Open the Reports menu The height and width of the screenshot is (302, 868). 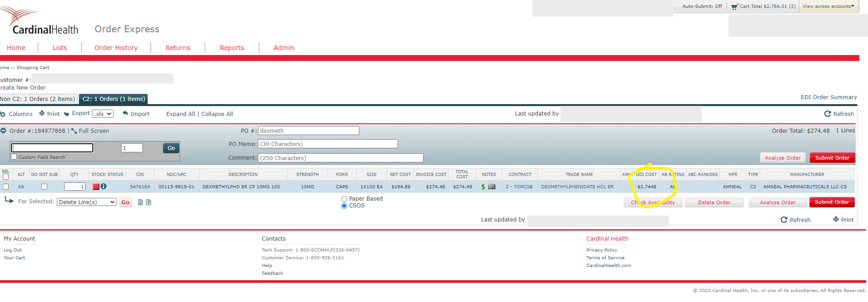(x=232, y=48)
